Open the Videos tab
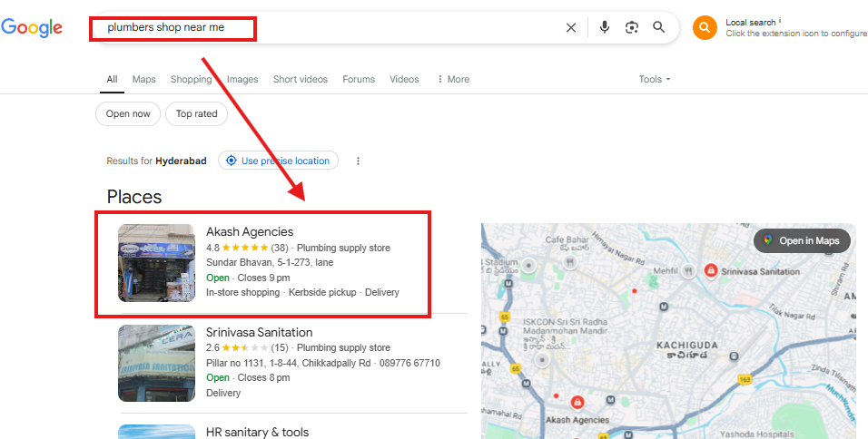Image resolution: width=868 pixels, height=439 pixels. tap(404, 79)
